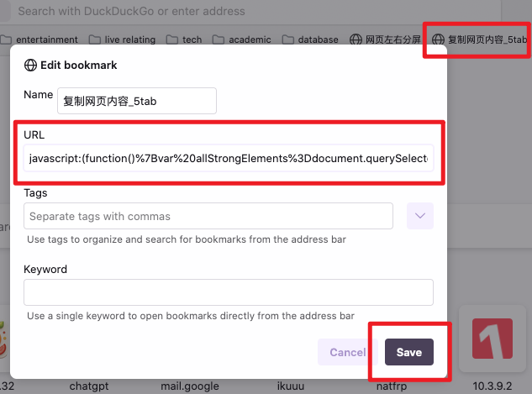
Task: Click the DuckDuckGo address search bar
Action: click(251, 11)
